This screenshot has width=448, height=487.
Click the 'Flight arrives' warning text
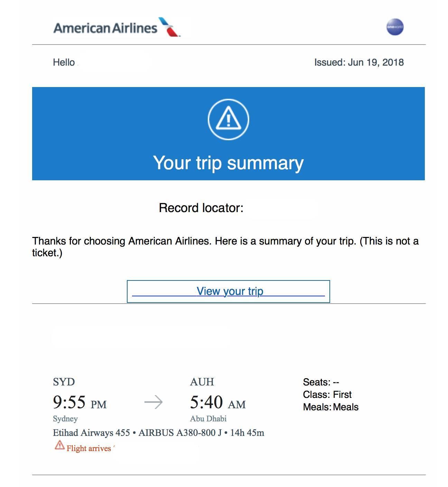(x=89, y=448)
